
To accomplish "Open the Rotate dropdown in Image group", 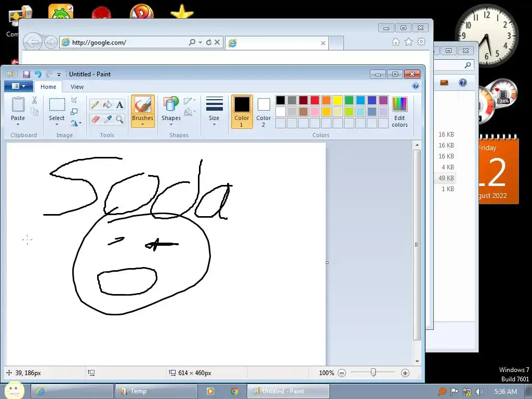I will [76, 123].
